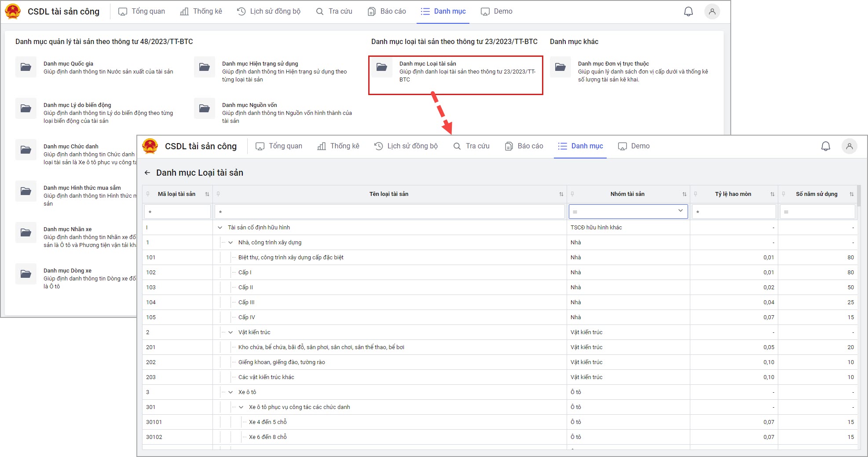This screenshot has height=457, width=868.
Task: Collapse the Vật kiến trúc tree group
Action: (x=231, y=332)
